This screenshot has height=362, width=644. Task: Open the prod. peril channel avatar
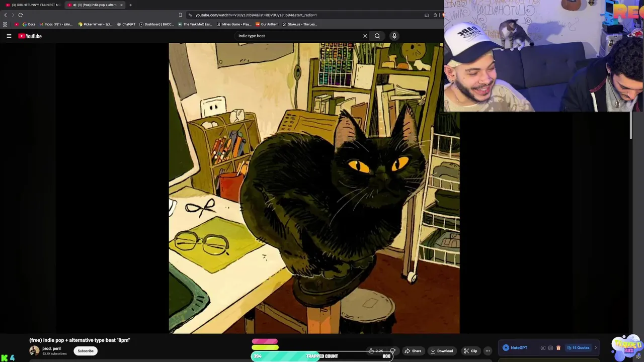pyautogui.click(x=34, y=350)
